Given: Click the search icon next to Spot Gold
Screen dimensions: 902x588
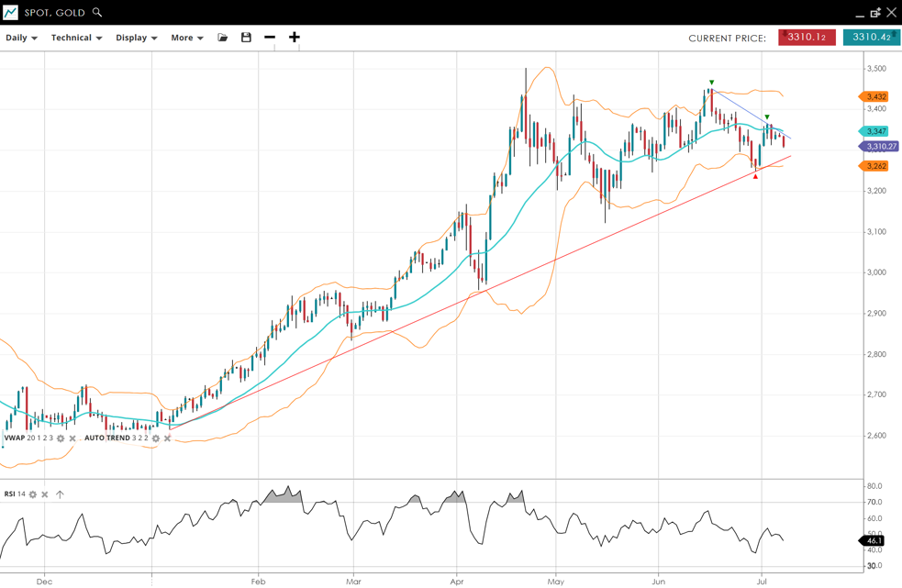Looking at the screenshot, I should [97, 13].
